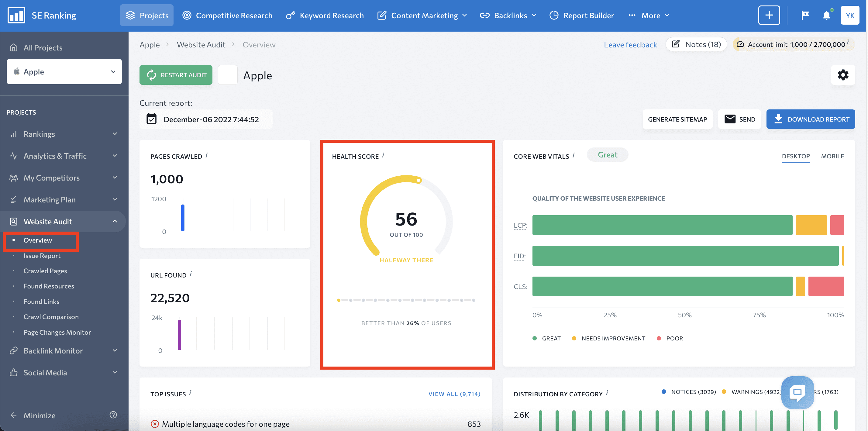This screenshot has height=431, width=868.
Task: Click Account limit info icon
Action: pyautogui.click(x=848, y=42)
